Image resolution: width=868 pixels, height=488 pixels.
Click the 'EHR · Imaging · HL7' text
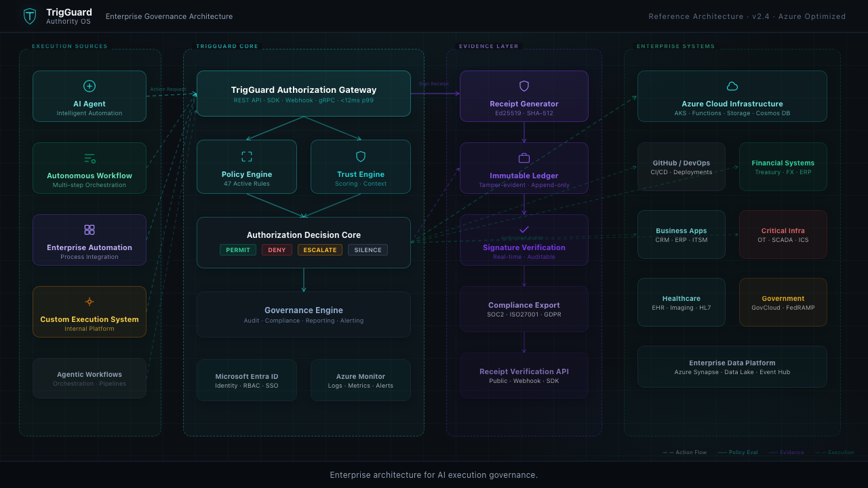pos(682,308)
